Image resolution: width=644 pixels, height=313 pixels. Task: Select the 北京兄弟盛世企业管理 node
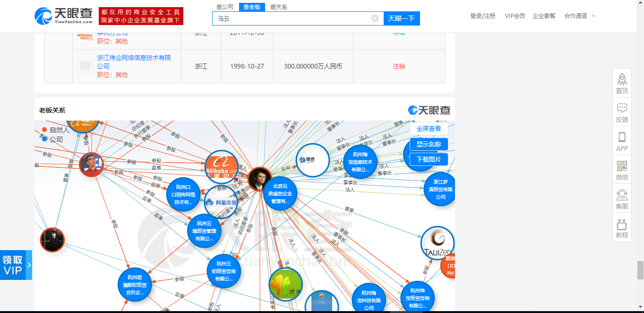(x=280, y=193)
